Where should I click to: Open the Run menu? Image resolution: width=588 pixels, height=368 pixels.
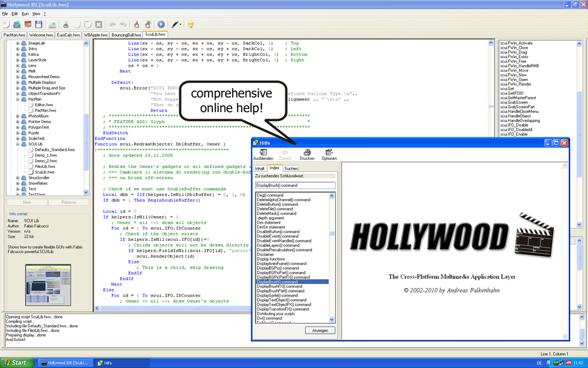pos(25,14)
